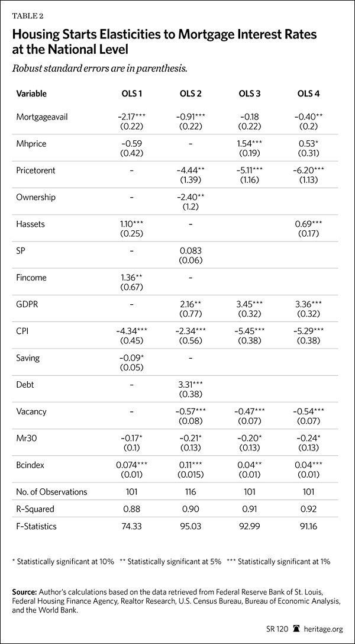Viewport: 355px width, 644px height.
Task: Select the Ownership row label
Action: [35, 197]
